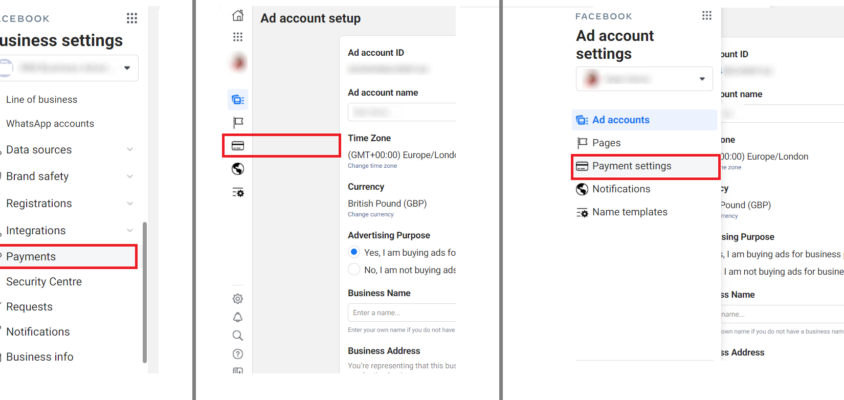Click the home icon in the collapsed sidebar
Image resolution: width=844 pixels, height=400 pixels.
tap(237, 15)
